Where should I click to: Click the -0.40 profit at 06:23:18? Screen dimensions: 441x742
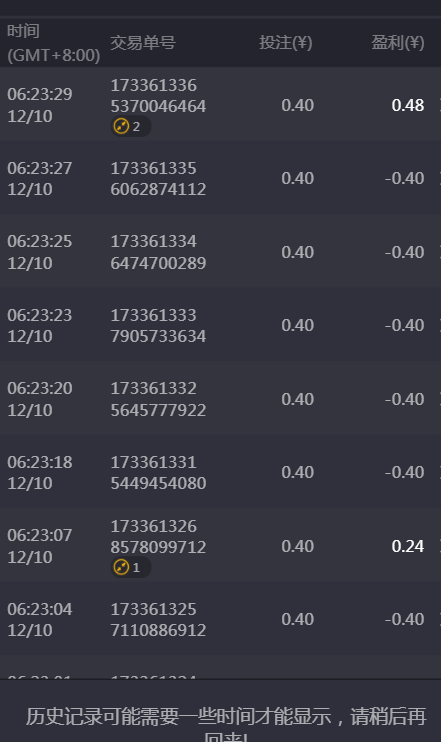click(x=405, y=472)
